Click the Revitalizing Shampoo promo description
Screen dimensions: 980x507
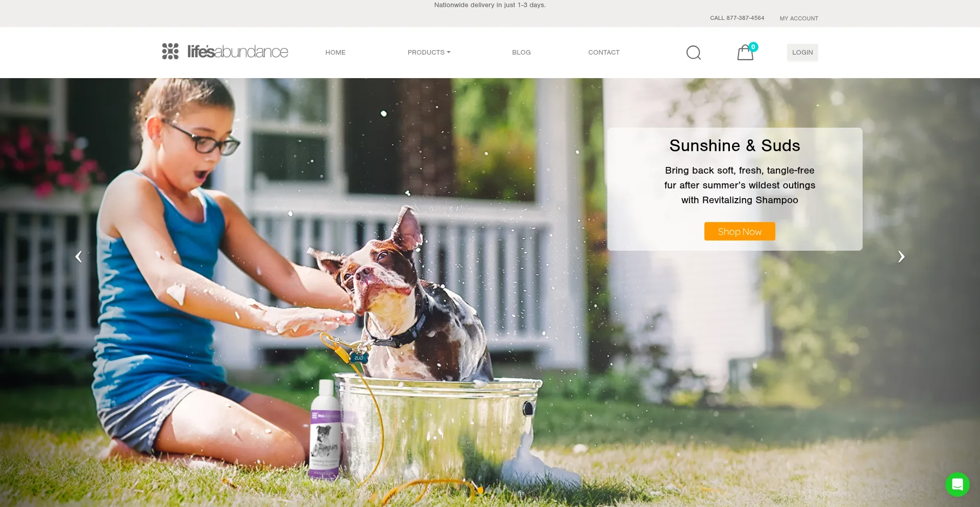click(x=740, y=185)
